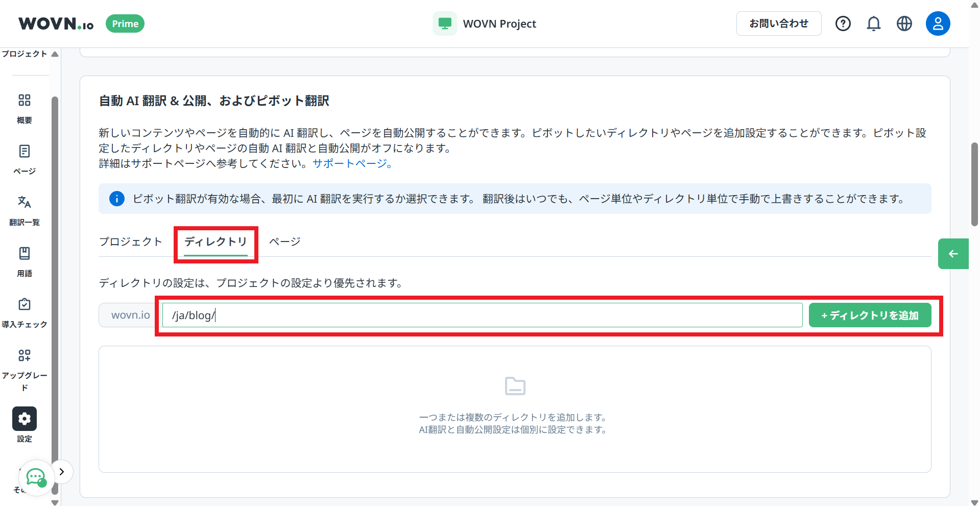Open the 設定 settings gear icon

[x=24, y=418]
